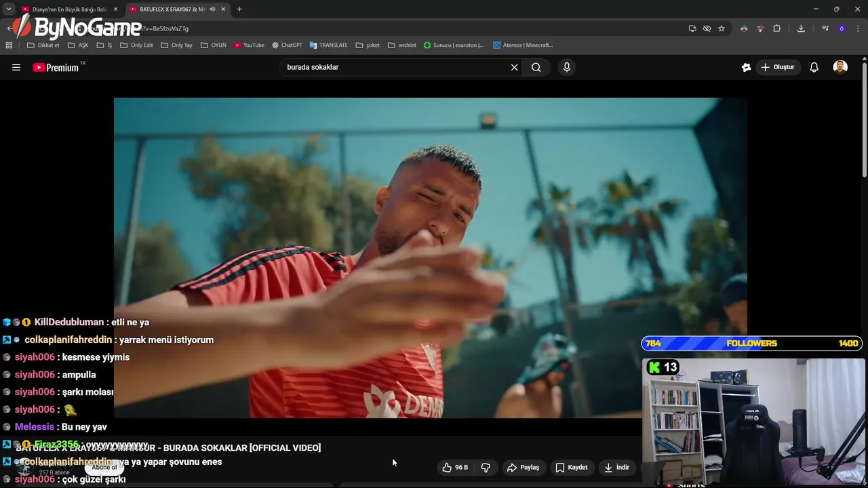Click the video player frame

click(430, 258)
